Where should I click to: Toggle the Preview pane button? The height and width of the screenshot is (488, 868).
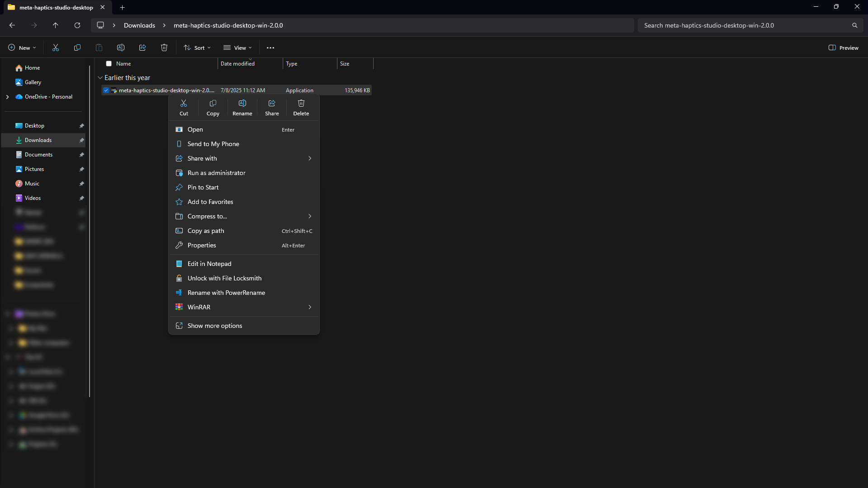coord(844,47)
